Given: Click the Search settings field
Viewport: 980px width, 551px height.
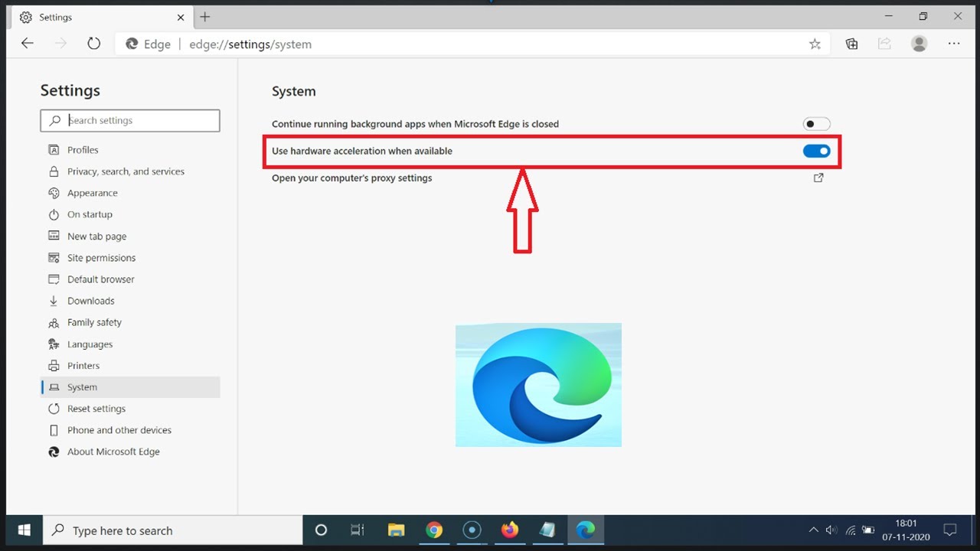Looking at the screenshot, I should [130, 120].
